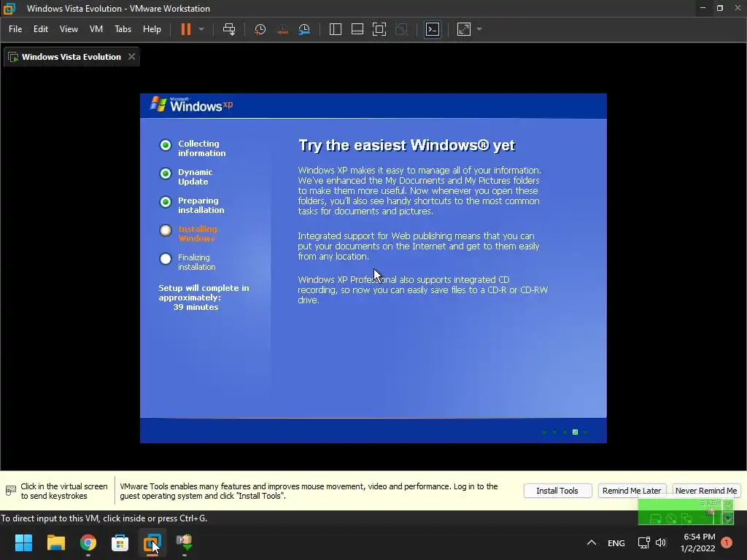Close the Windows Vista Evolution tab
The width and height of the screenshot is (747, 560).
[131, 57]
